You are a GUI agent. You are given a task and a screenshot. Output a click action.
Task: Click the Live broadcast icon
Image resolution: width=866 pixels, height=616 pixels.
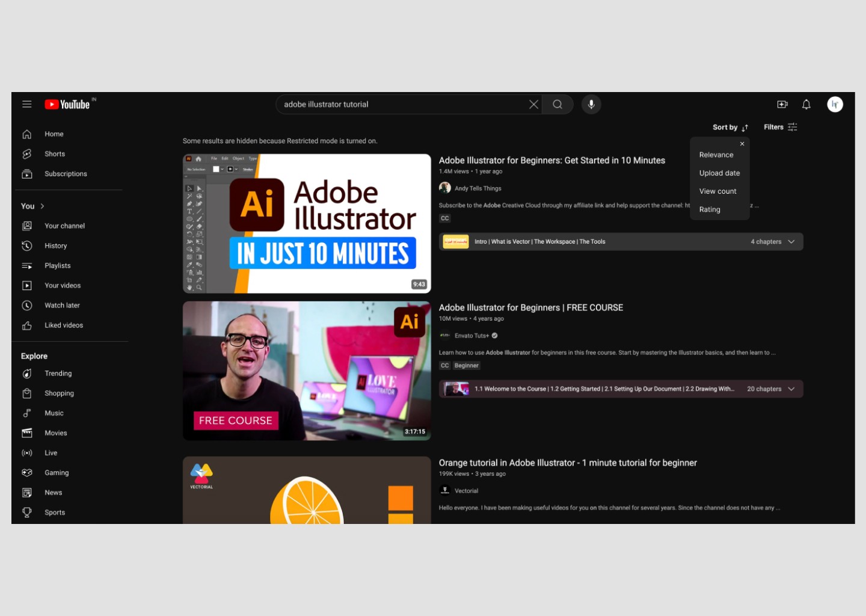27,453
